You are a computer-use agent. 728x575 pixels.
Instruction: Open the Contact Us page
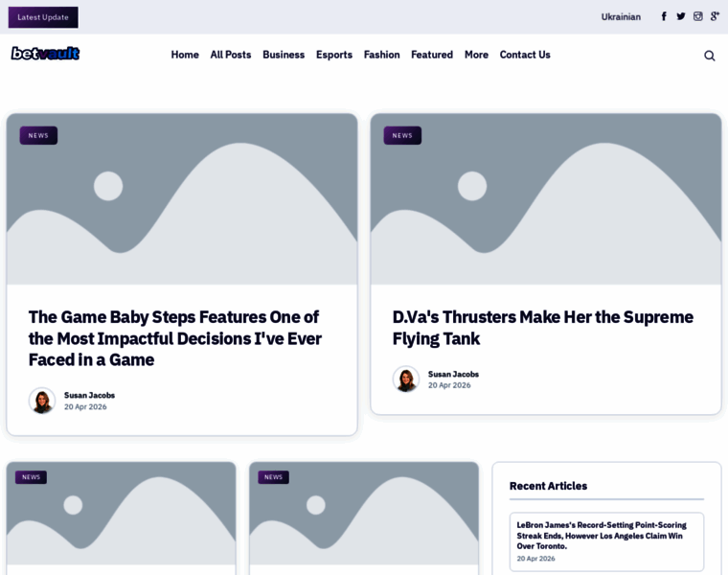[x=525, y=55]
